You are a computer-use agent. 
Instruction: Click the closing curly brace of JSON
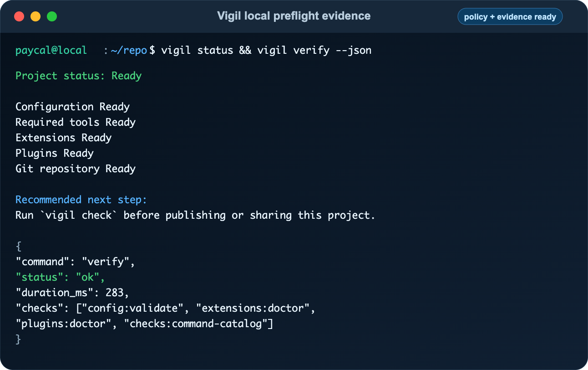pyautogui.click(x=19, y=339)
